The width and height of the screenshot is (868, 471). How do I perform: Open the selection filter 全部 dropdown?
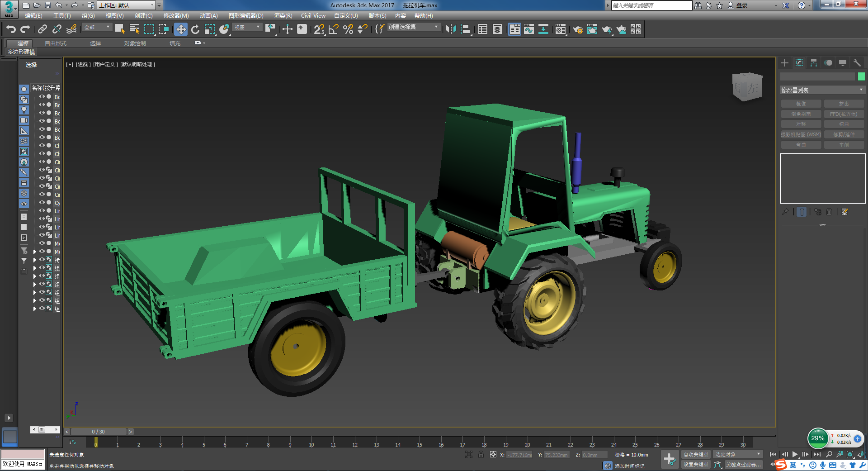coord(97,27)
